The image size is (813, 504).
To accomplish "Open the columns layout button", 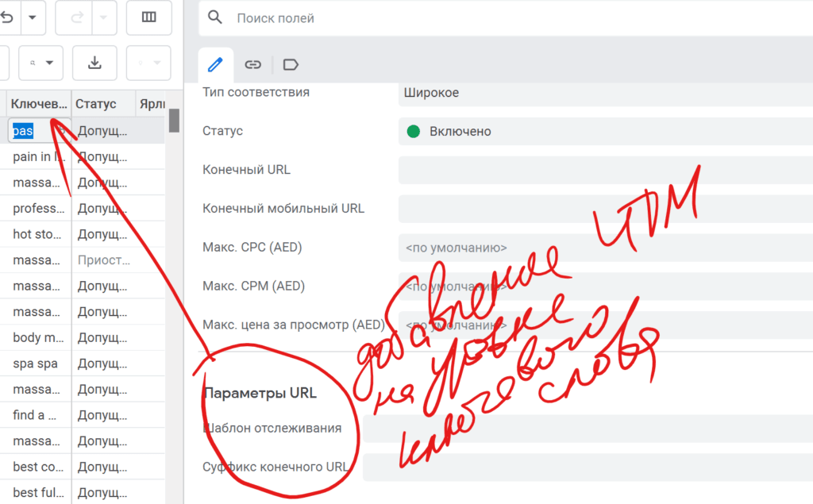I will [x=148, y=17].
